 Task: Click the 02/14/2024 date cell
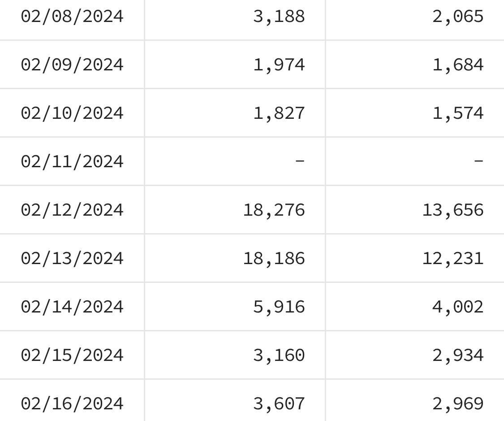click(x=72, y=307)
